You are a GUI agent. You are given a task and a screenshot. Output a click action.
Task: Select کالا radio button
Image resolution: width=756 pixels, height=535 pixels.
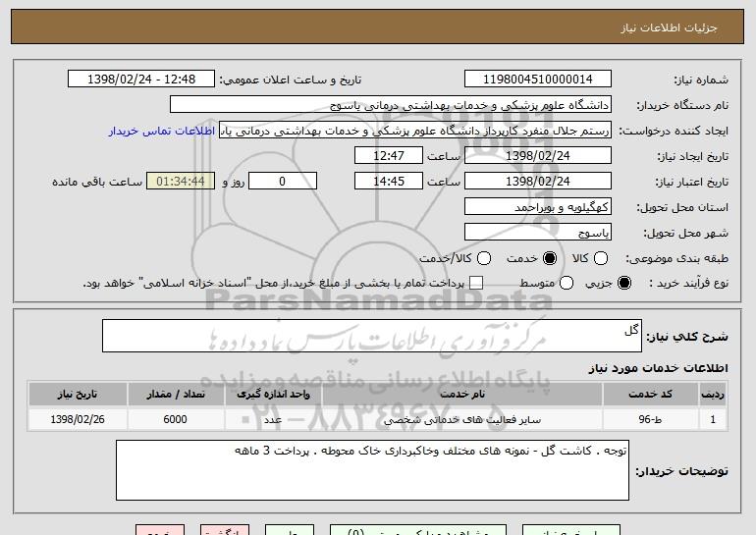[x=601, y=258]
